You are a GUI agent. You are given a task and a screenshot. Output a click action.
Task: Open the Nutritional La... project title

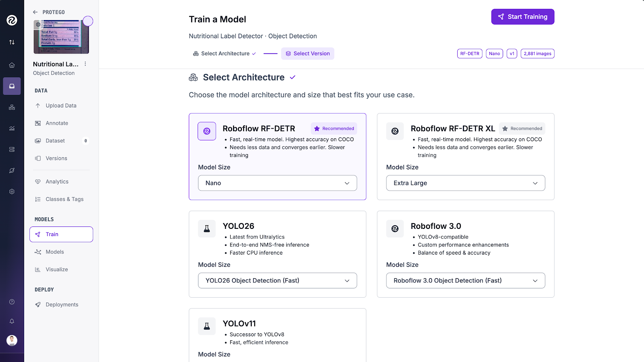56,64
